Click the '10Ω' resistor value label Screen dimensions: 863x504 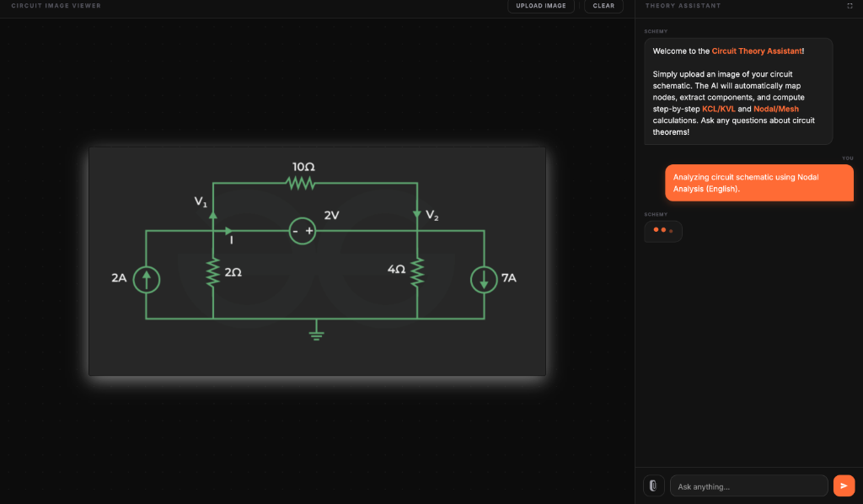[303, 167]
